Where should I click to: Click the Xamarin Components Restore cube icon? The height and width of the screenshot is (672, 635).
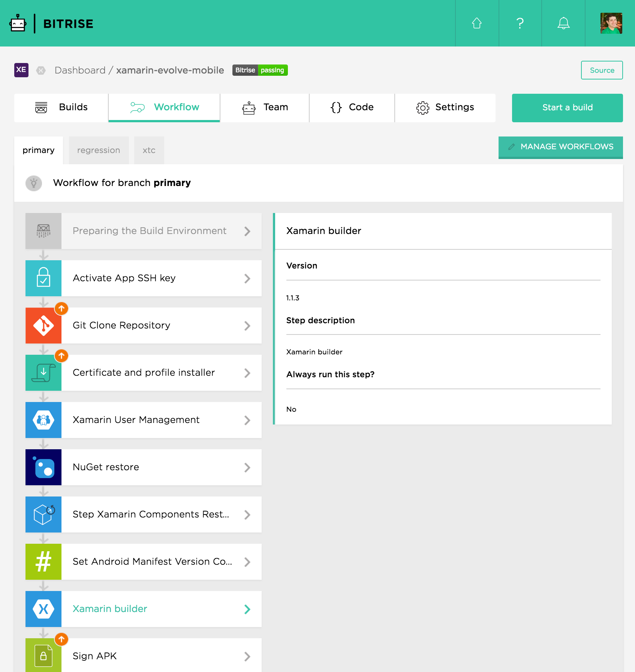point(43,514)
